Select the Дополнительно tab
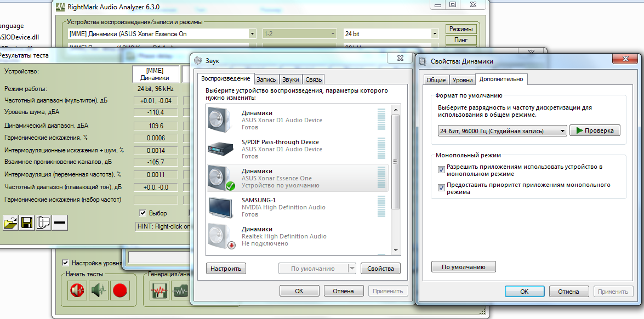The image size is (644, 319). (x=501, y=79)
